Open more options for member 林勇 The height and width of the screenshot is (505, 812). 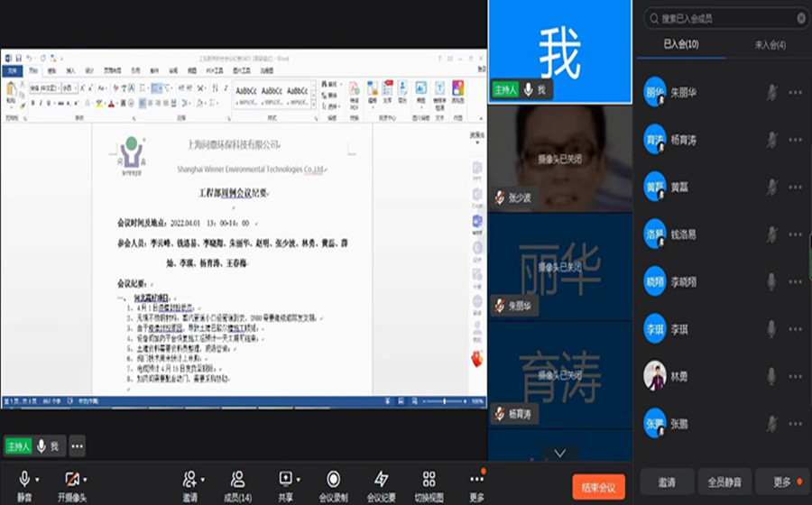pyautogui.click(x=795, y=376)
